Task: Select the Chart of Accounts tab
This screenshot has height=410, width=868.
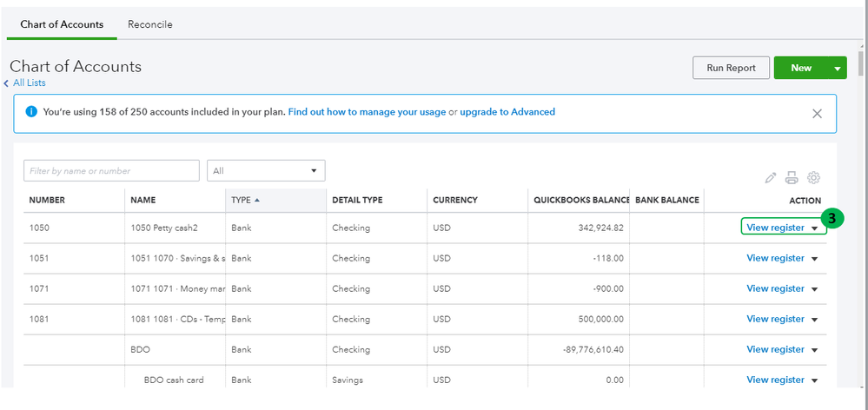Action: pyautogui.click(x=62, y=24)
